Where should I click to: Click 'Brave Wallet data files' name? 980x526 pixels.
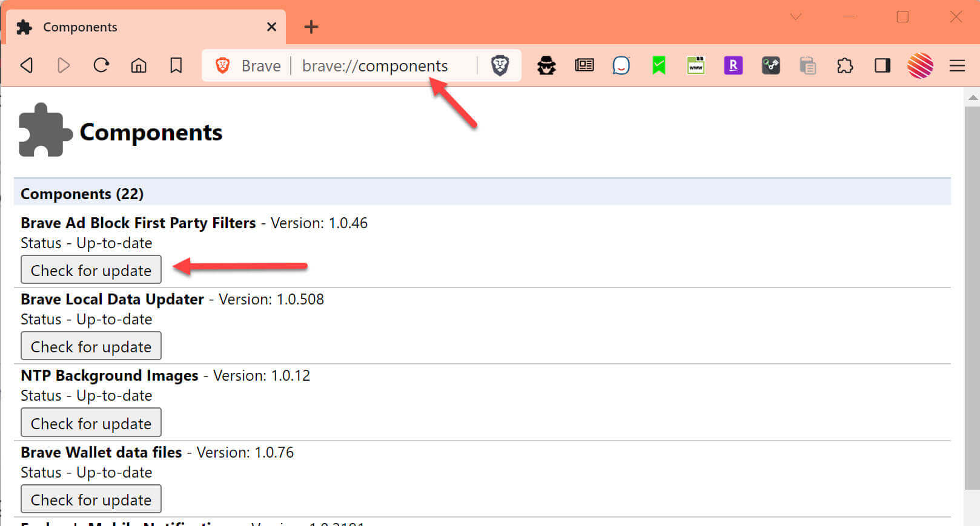(101, 452)
